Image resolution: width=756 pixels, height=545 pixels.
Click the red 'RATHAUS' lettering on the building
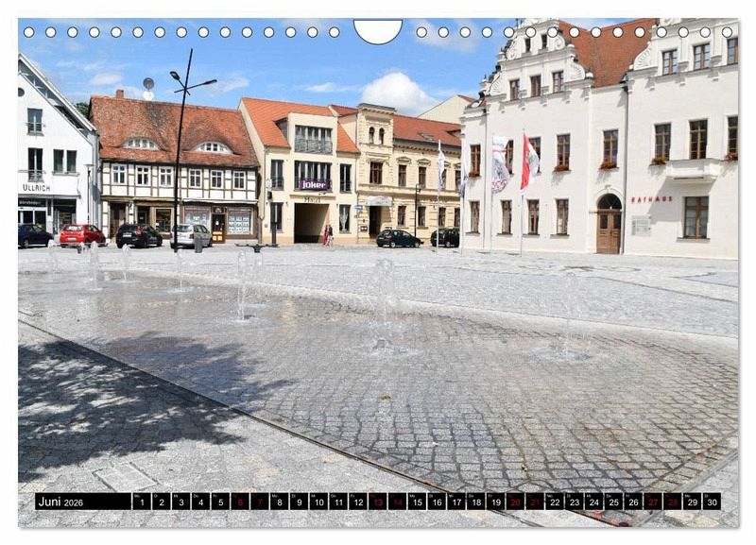coord(651,199)
